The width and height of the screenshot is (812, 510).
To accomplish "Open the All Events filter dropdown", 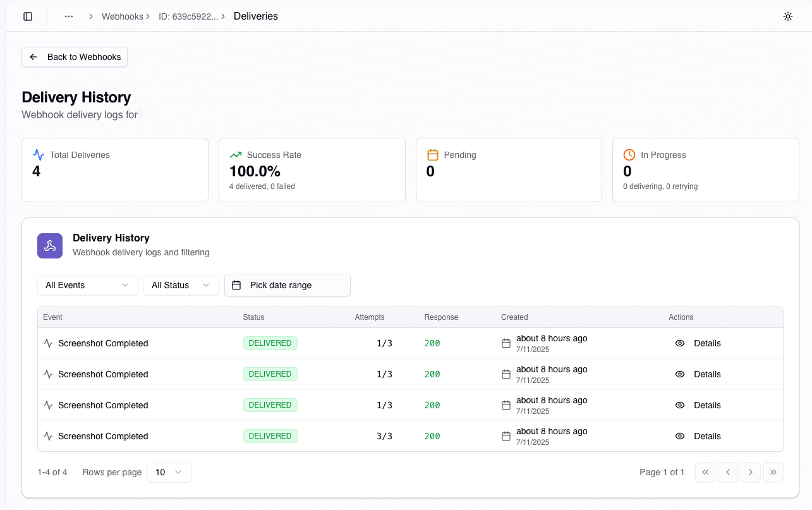I will [x=88, y=285].
